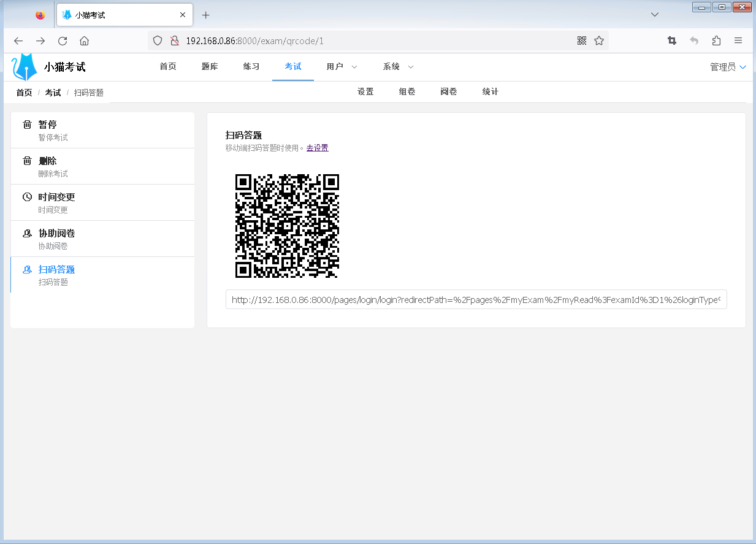
Task: Click the clock icon for 时间变更
Action: pos(27,197)
